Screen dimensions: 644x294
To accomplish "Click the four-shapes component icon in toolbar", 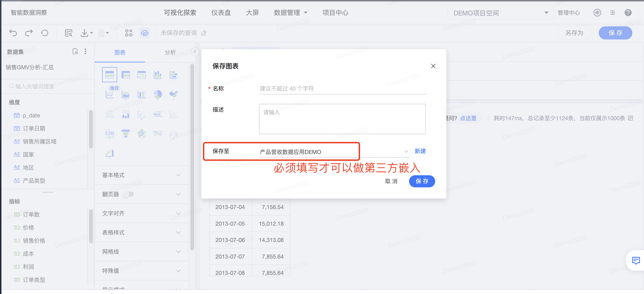I will [x=129, y=33].
